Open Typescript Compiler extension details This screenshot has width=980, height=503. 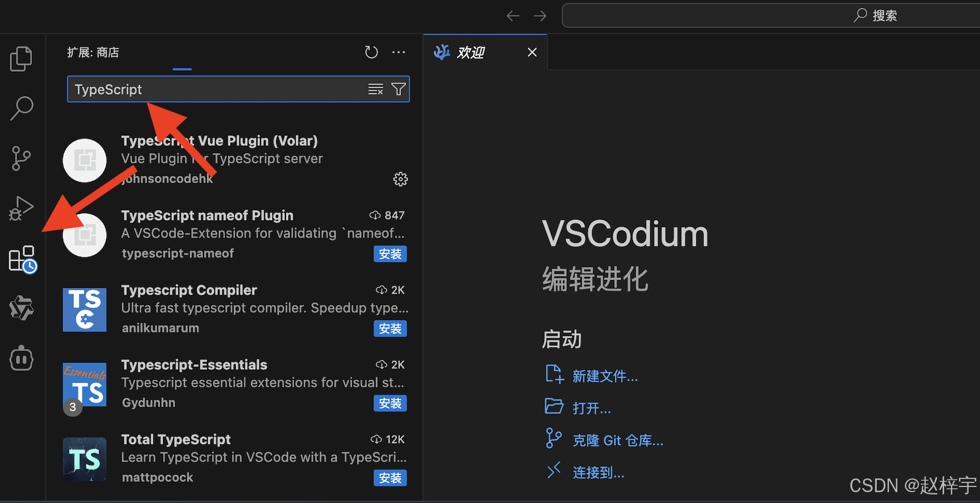pyautogui.click(x=235, y=310)
